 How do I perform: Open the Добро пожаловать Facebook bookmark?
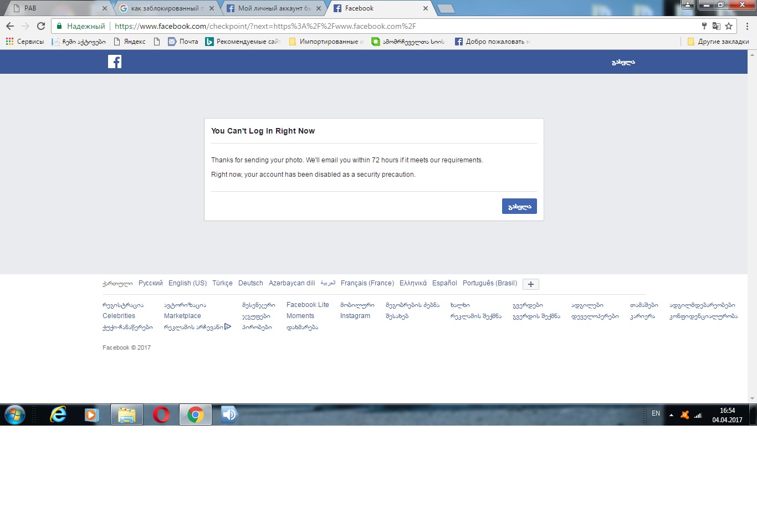tap(492, 42)
